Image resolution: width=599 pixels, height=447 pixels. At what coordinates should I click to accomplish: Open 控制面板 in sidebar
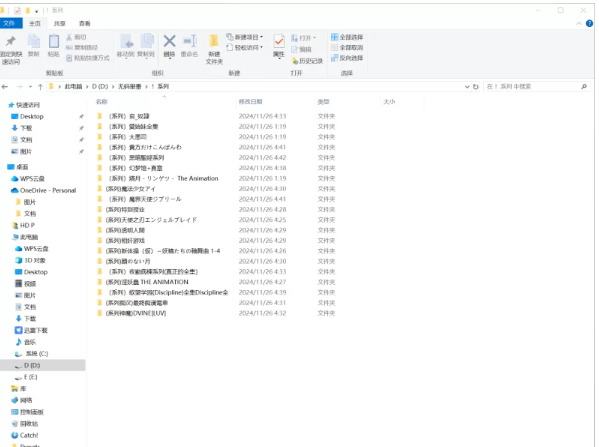coord(28,412)
